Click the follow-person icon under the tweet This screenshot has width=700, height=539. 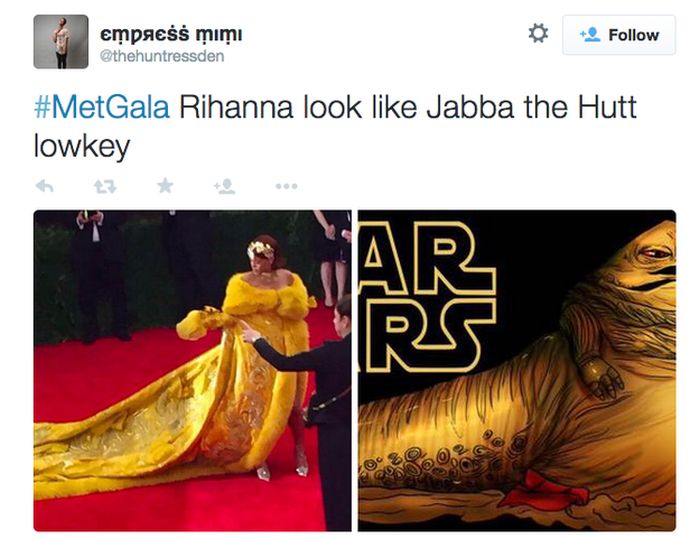225,186
